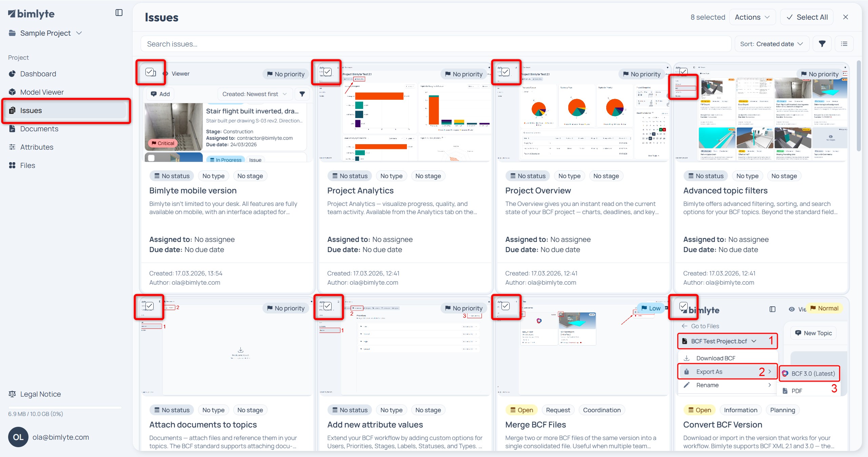Click No stage tag on Project Overview
This screenshot has width=868, height=457.
pyautogui.click(x=606, y=176)
